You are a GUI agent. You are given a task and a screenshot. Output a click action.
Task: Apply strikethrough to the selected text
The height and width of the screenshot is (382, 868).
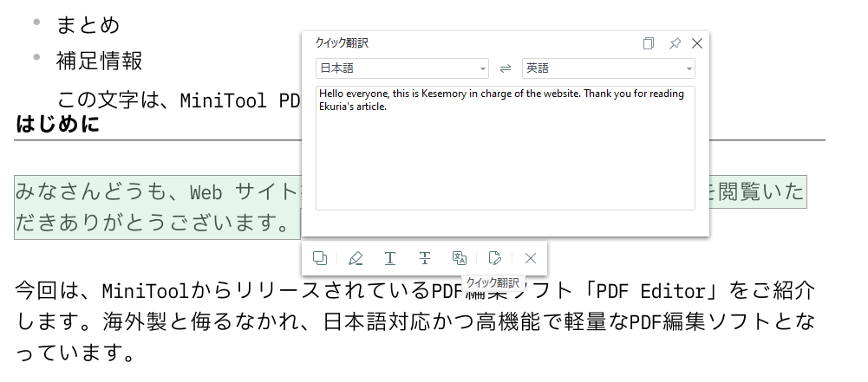click(x=425, y=257)
